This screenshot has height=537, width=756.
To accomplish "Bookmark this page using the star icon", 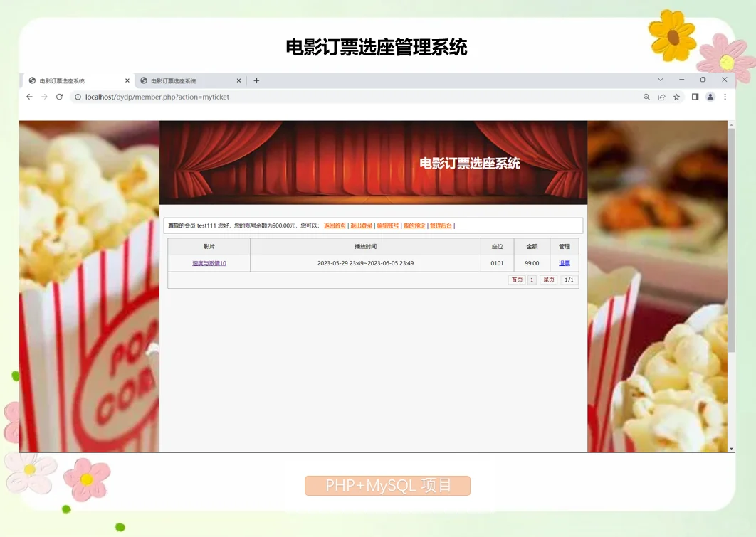I will (676, 97).
